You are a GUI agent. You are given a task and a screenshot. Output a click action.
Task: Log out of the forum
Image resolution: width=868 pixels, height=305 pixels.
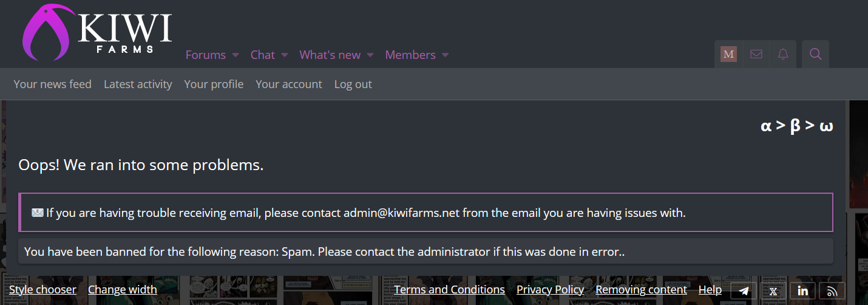click(x=353, y=84)
